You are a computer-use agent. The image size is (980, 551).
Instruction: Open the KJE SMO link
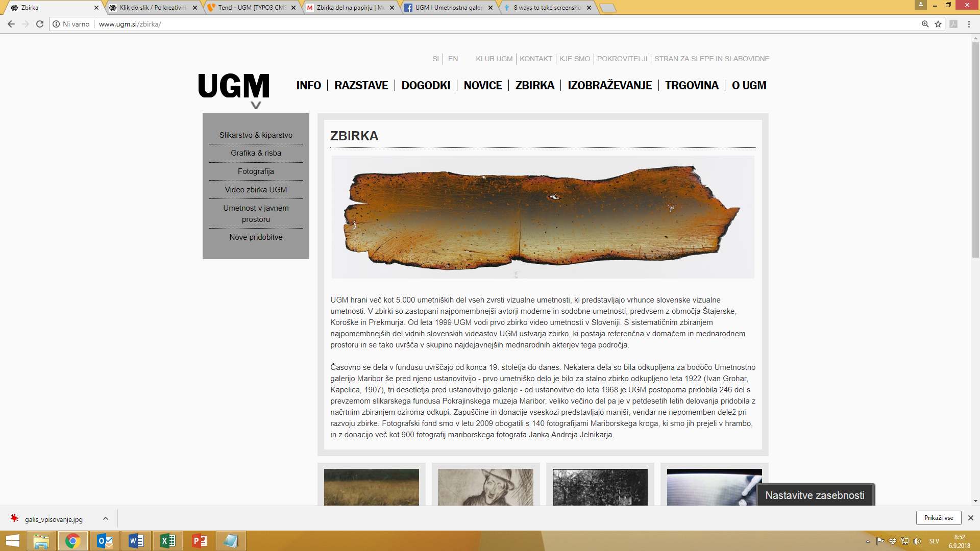[575, 59]
